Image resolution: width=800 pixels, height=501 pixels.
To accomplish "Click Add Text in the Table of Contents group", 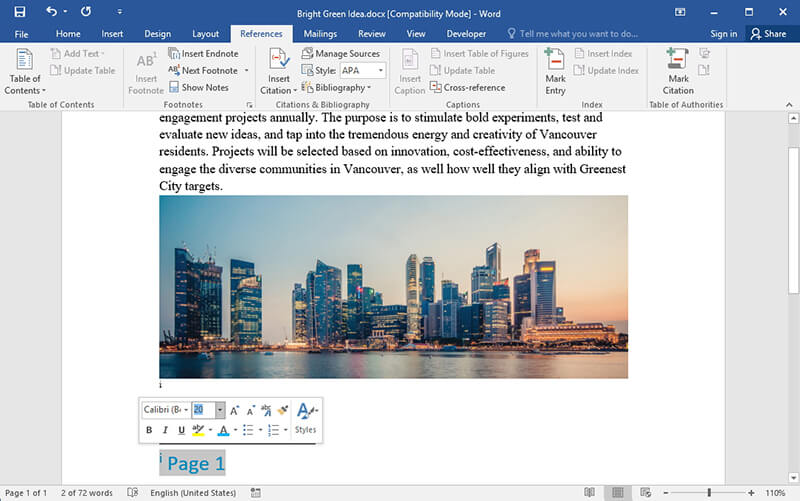I will click(78, 53).
